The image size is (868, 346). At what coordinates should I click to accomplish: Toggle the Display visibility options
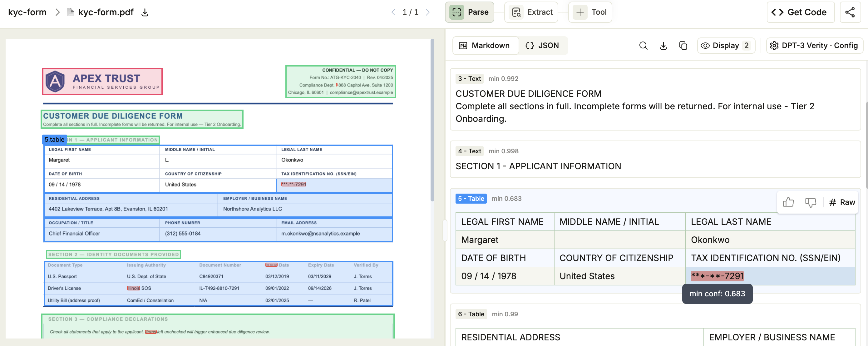726,46
